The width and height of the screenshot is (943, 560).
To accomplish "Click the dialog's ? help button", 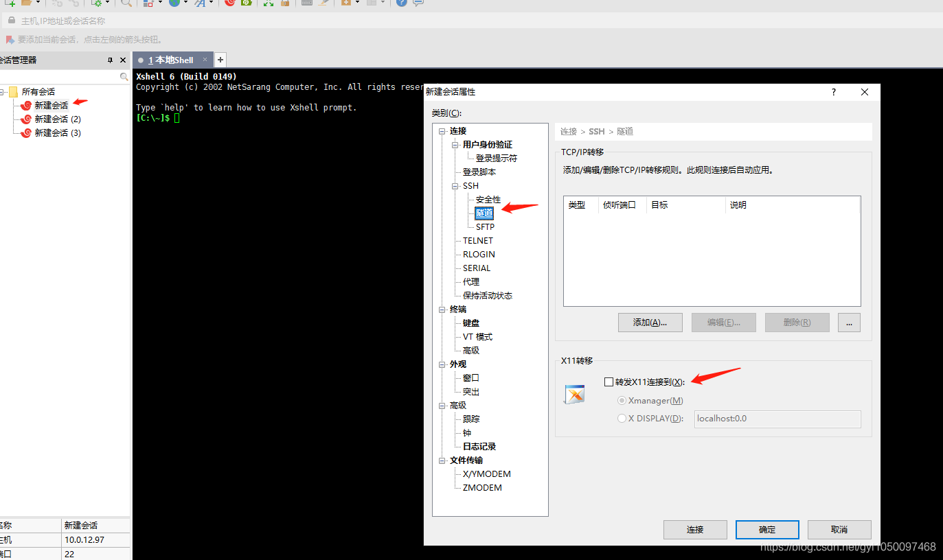I will pos(834,92).
